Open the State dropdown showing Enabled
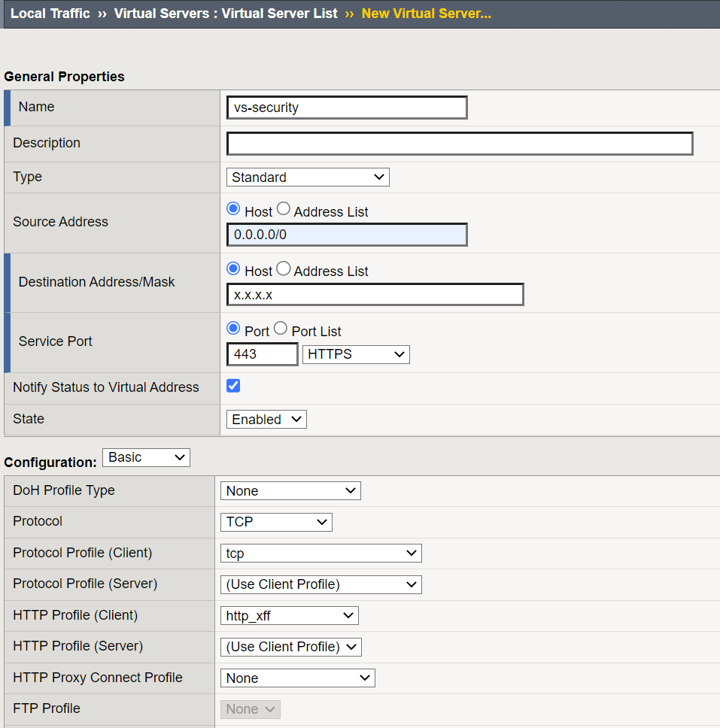 (x=266, y=419)
